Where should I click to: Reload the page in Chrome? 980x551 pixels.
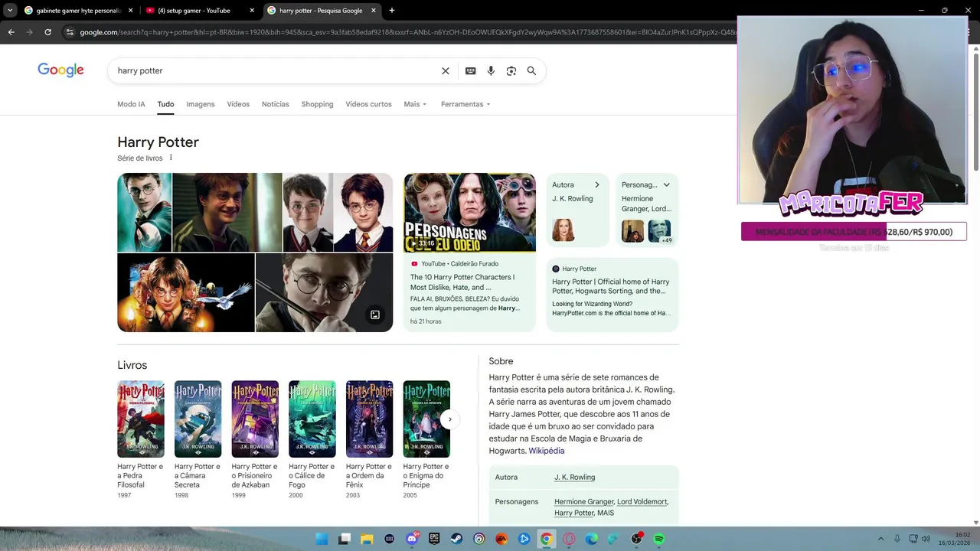coord(47,32)
